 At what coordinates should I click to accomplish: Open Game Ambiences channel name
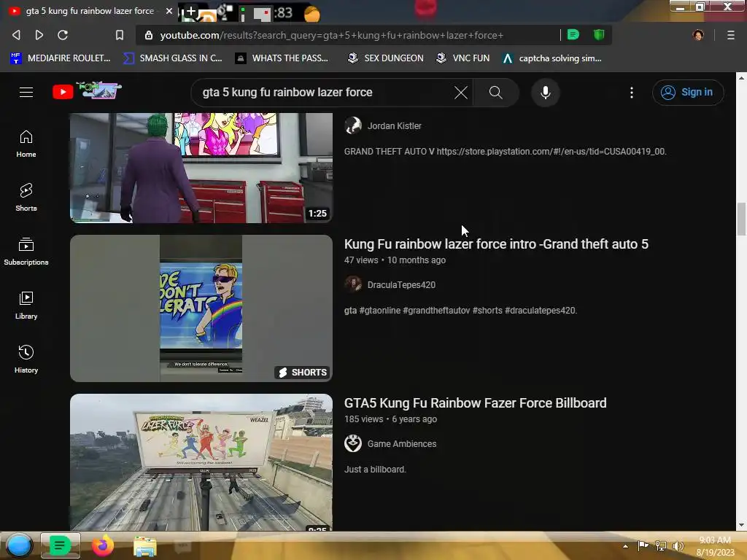click(402, 444)
